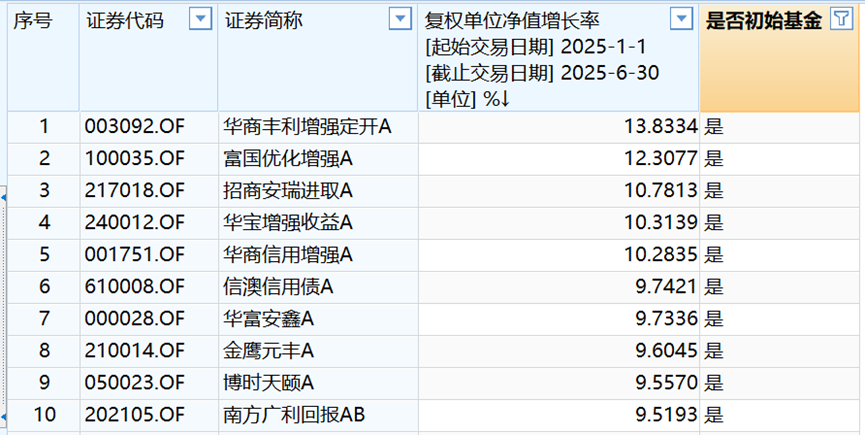The width and height of the screenshot is (865, 435).
Task: Select the growth rate value 9.7336
Action: (x=667, y=319)
